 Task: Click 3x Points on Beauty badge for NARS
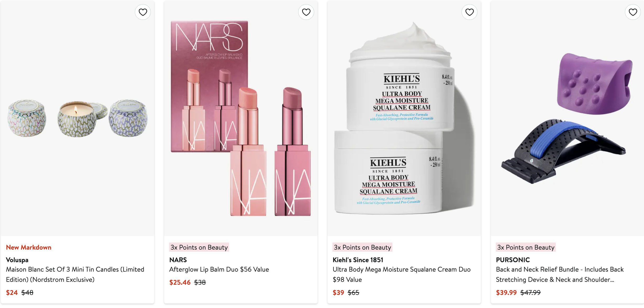[x=199, y=247]
